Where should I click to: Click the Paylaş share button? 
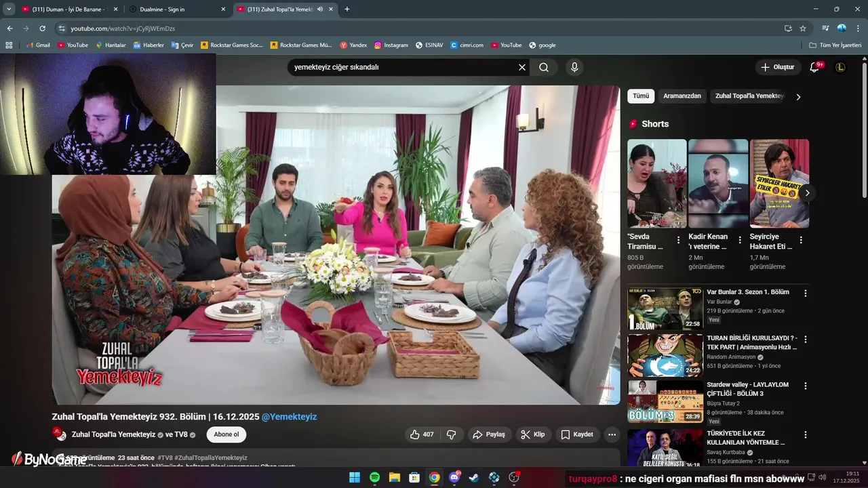[x=489, y=434]
